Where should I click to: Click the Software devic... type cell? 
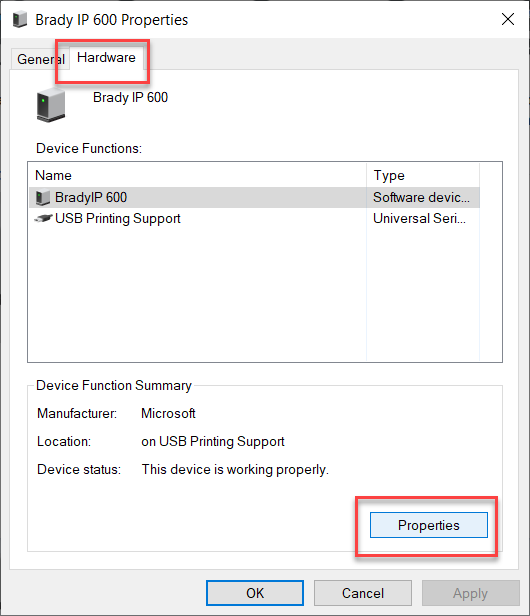point(421,197)
